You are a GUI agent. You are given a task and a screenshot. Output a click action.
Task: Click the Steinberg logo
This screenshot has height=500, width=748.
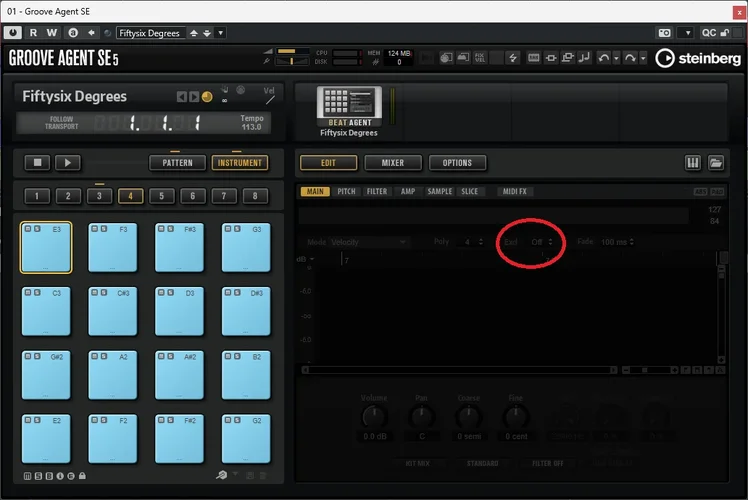coord(698,58)
